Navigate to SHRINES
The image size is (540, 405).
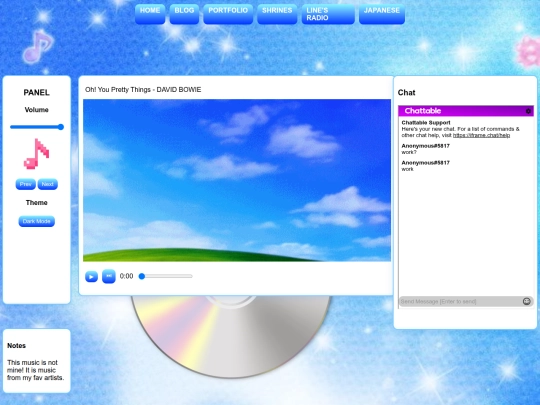click(x=277, y=14)
